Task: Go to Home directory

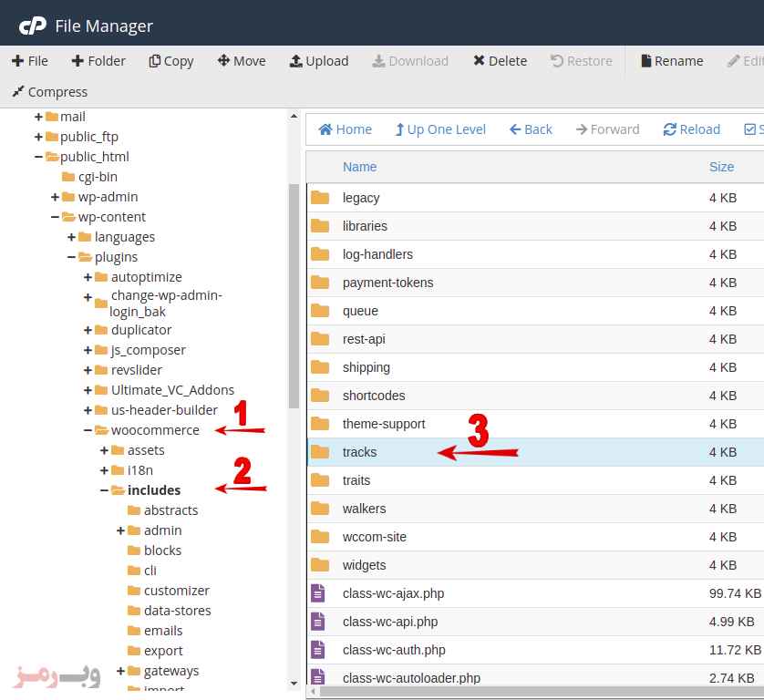Action: 345,129
